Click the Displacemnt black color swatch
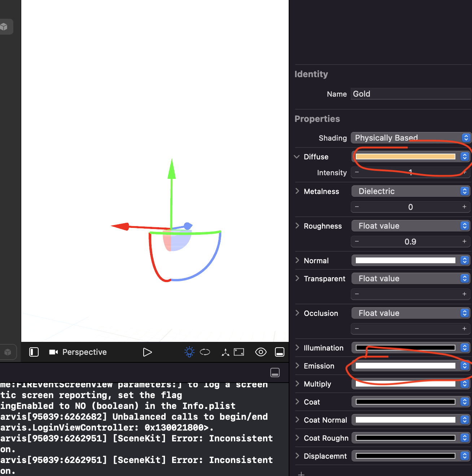The width and height of the screenshot is (472, 476). pos(406,456)
